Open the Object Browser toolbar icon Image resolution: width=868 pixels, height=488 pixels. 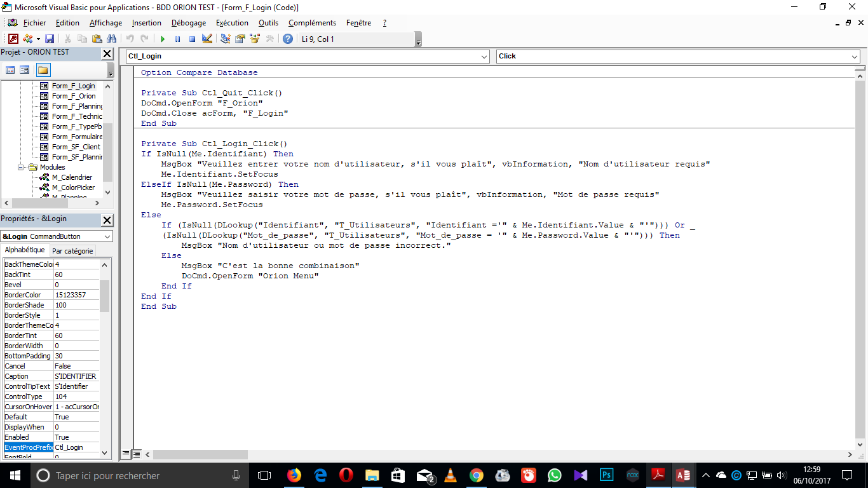(255, 39)
